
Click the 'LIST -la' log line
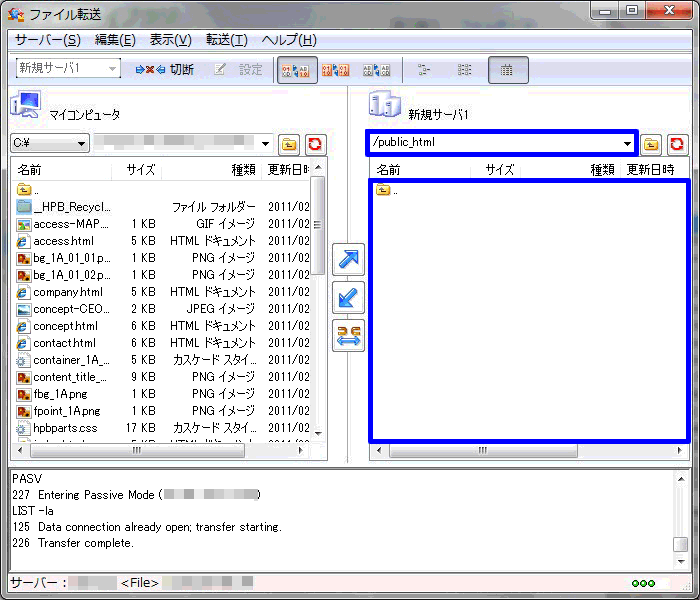tap(33, 511)
